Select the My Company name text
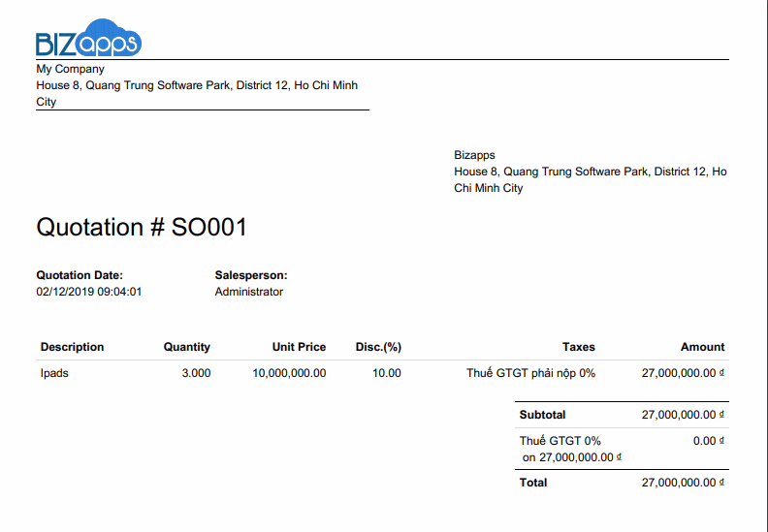Screen dimensions: 768x532 click(x=70, y=69)
